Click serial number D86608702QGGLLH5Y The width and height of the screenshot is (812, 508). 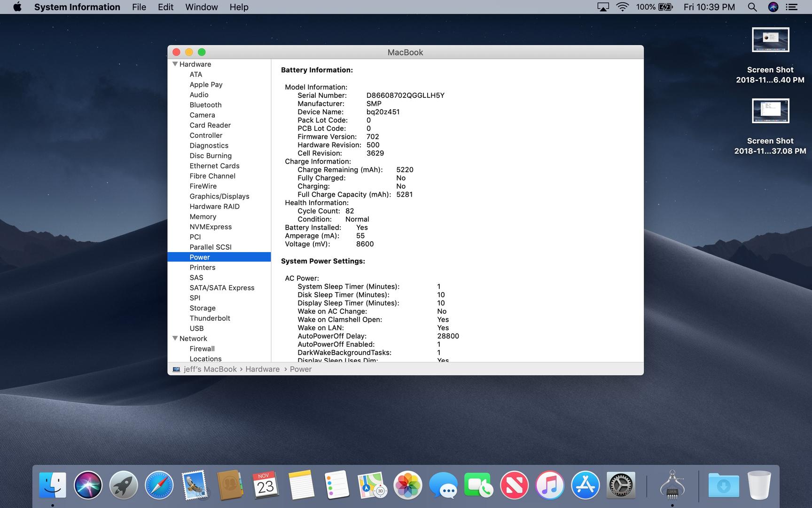point(405,95)
